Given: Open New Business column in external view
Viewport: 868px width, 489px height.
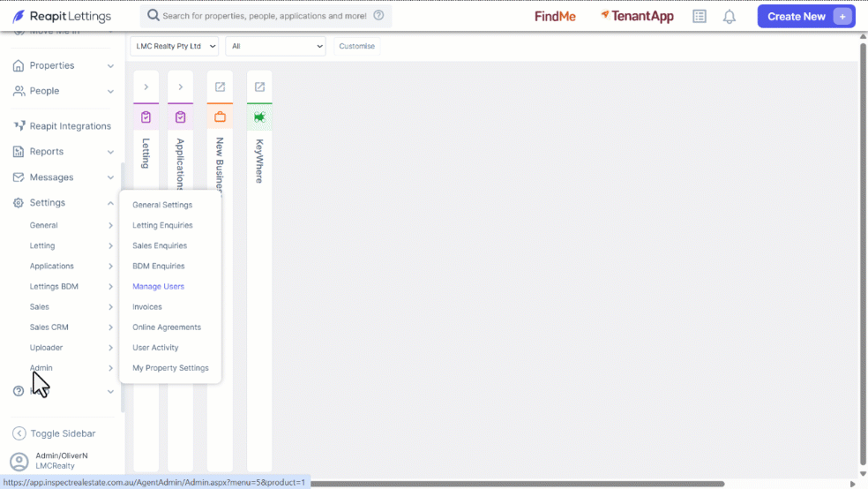Looking at the screenshot, I should (x=220, y=87).
